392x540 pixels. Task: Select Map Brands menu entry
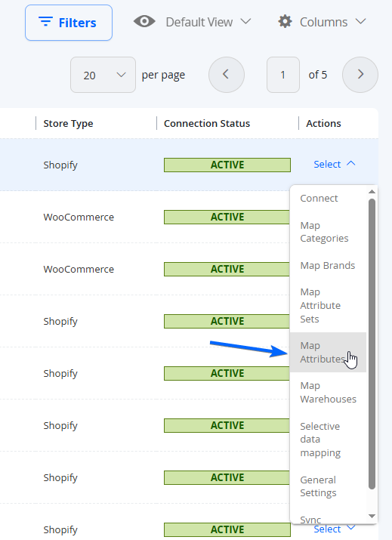[328, 266]
